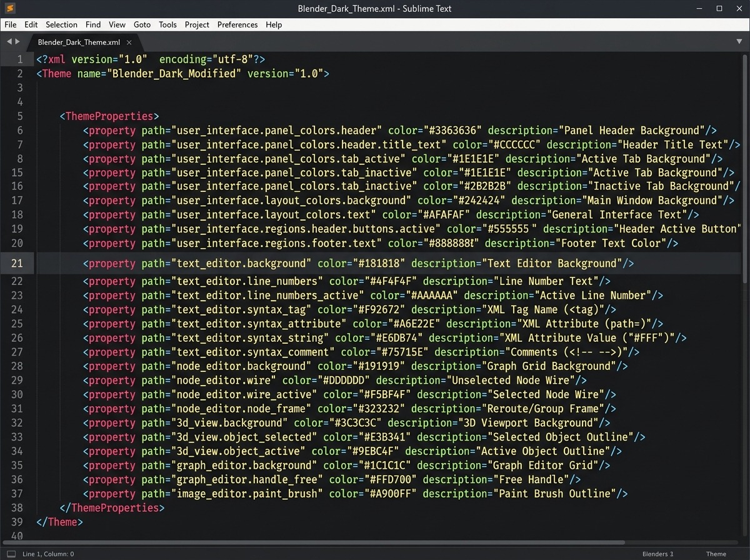
Task: Open the tab list dropdown arrow
Action: point(739,42)
